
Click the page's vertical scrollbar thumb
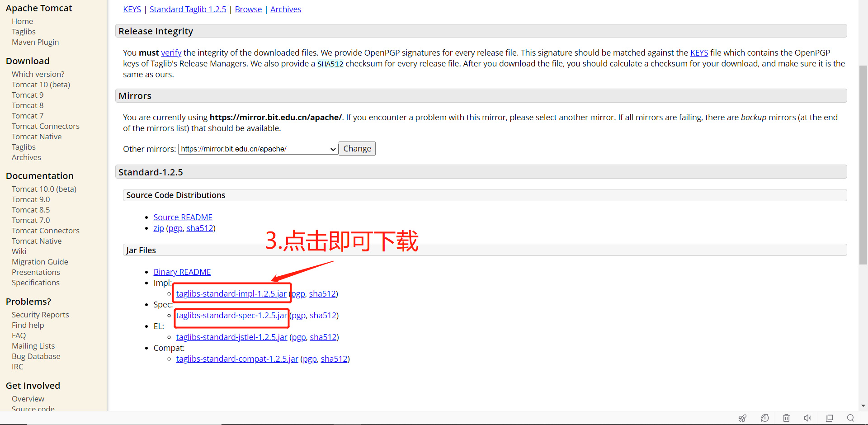tap(863, 165)
